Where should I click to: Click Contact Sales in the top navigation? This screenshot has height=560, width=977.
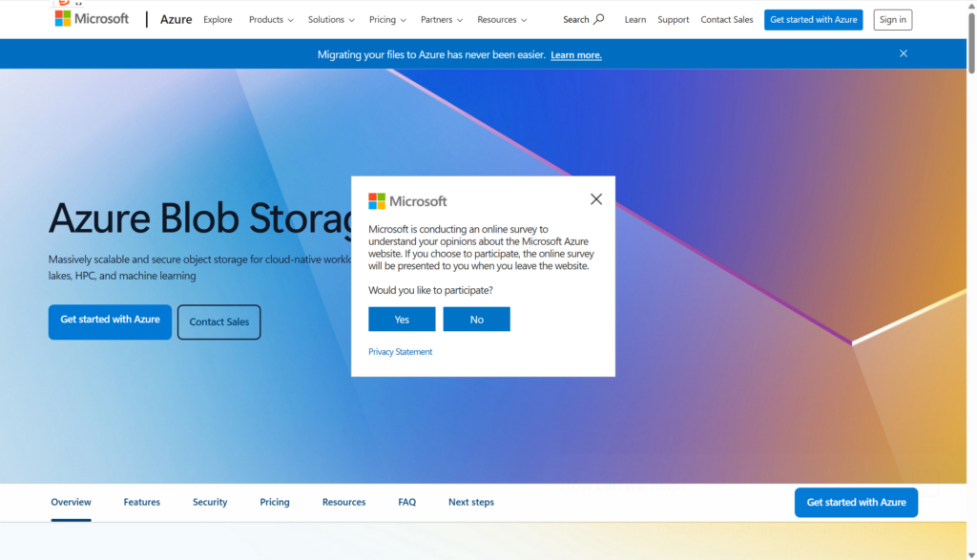pos(726,19)
